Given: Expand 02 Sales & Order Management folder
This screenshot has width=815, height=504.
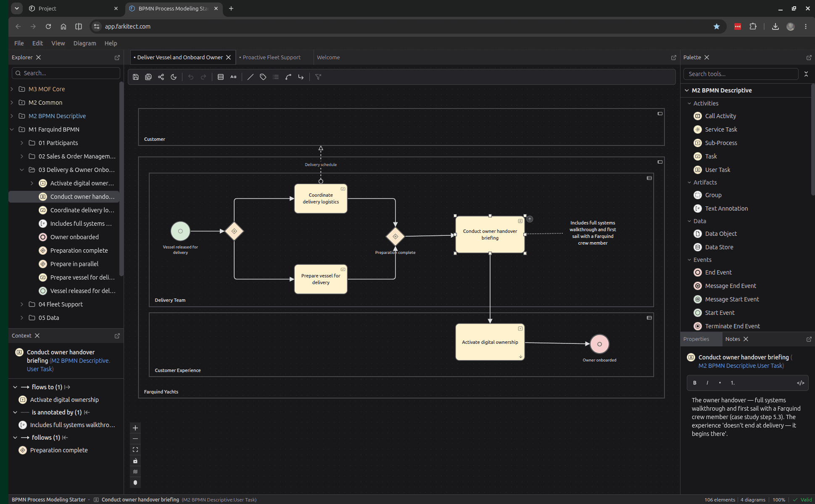Looking at the screenshot, I should point(22,156).
